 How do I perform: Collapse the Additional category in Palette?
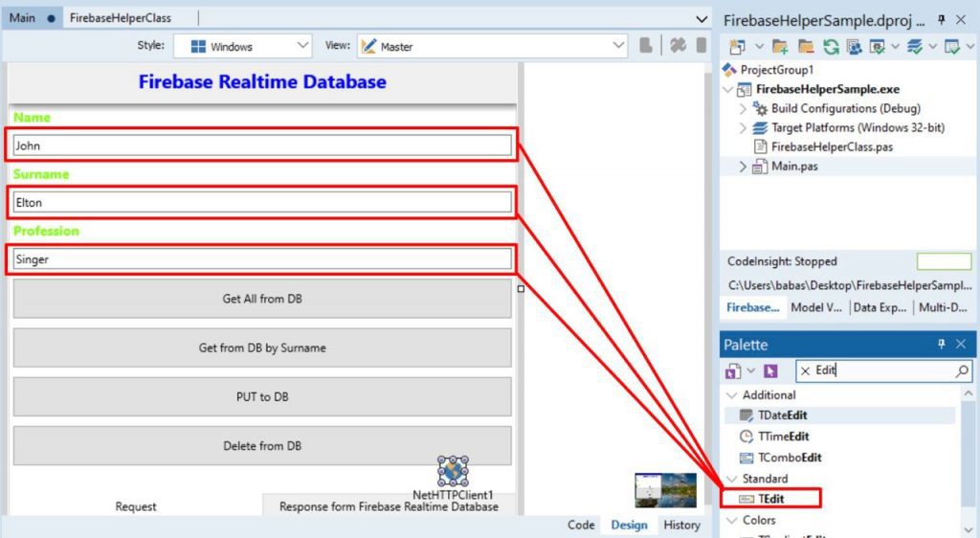tap(732, 395)
